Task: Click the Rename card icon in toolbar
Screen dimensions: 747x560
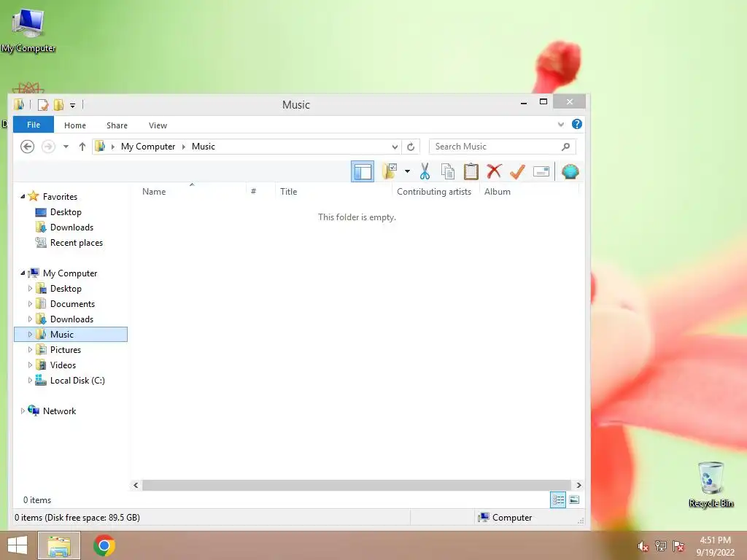Action: 541,171
